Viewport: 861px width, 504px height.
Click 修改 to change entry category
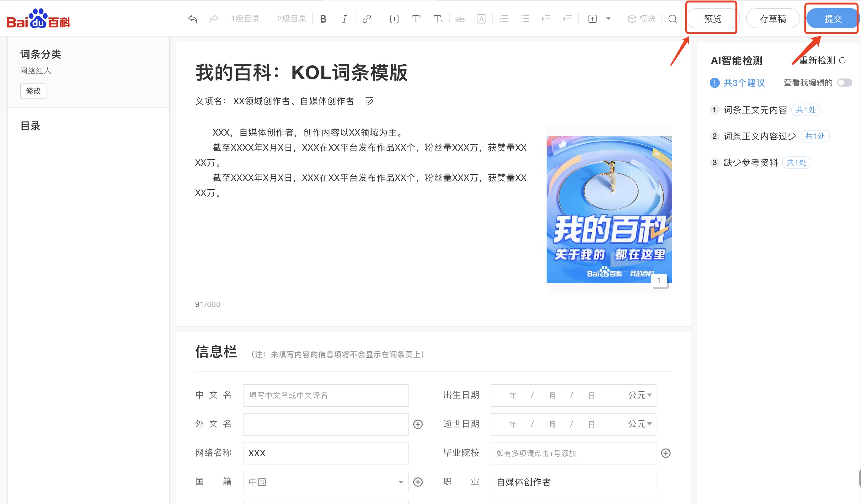tap(33, 91)
